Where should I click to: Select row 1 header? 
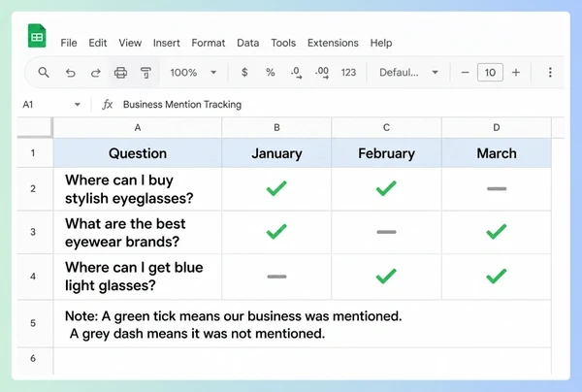pyautogui.click(x=33, y=153)
